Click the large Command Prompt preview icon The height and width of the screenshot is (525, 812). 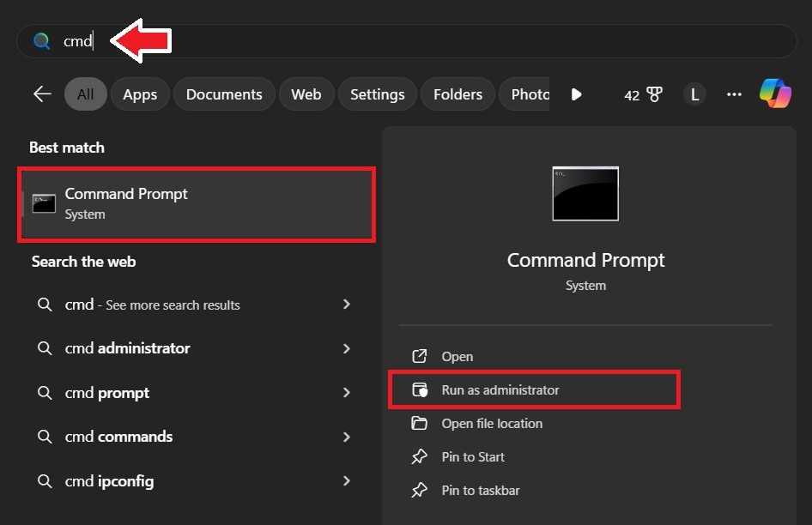tap(585, 194)
